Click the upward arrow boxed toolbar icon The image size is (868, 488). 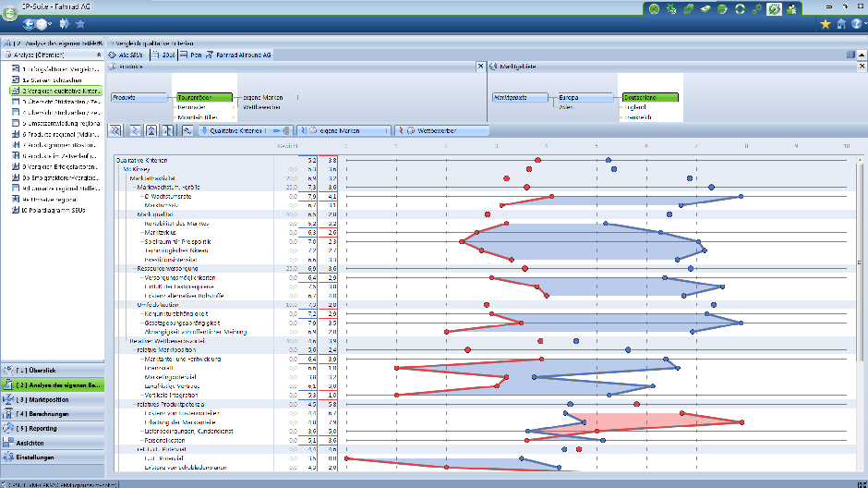pyautogui.click(x=151, y=130)
